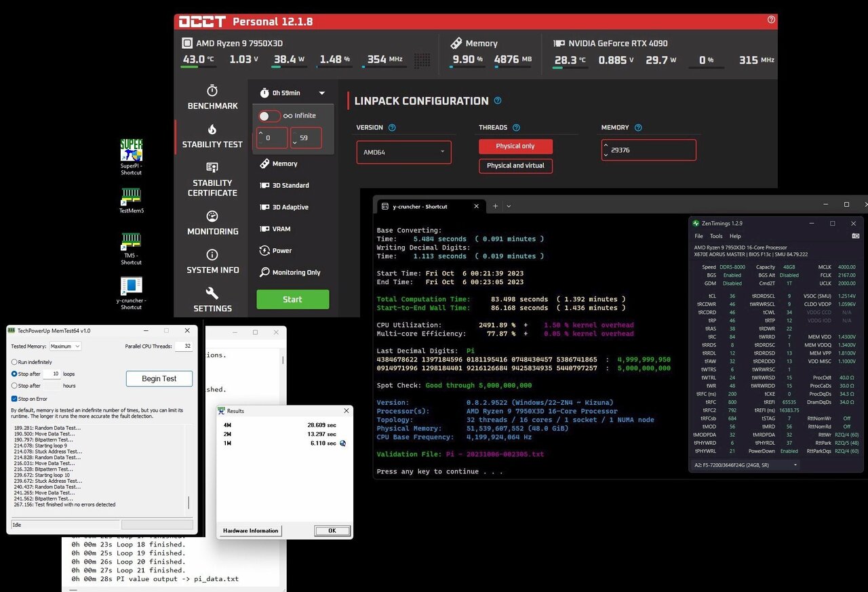The height and width of the screenshot is (592, 868).
Task: Expand the Tested Memory Maximum dropdown
Action: (65, 347)
